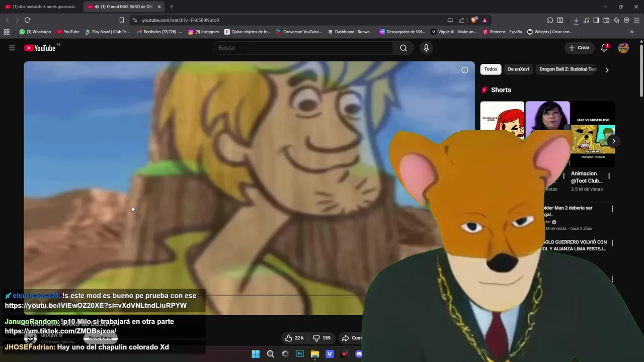
Task: Open Dashboard Runwa bookmark
Action: 350,32
